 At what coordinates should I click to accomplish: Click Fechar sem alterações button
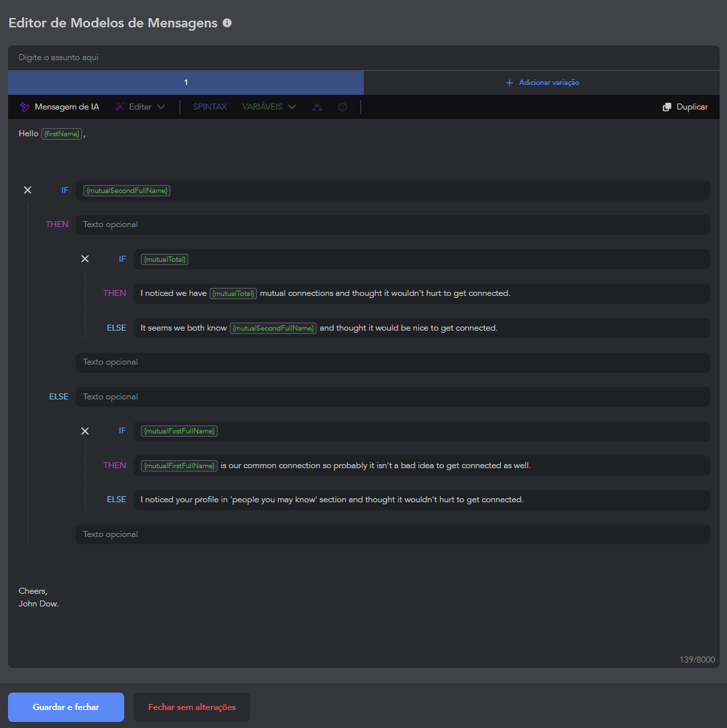192,707
